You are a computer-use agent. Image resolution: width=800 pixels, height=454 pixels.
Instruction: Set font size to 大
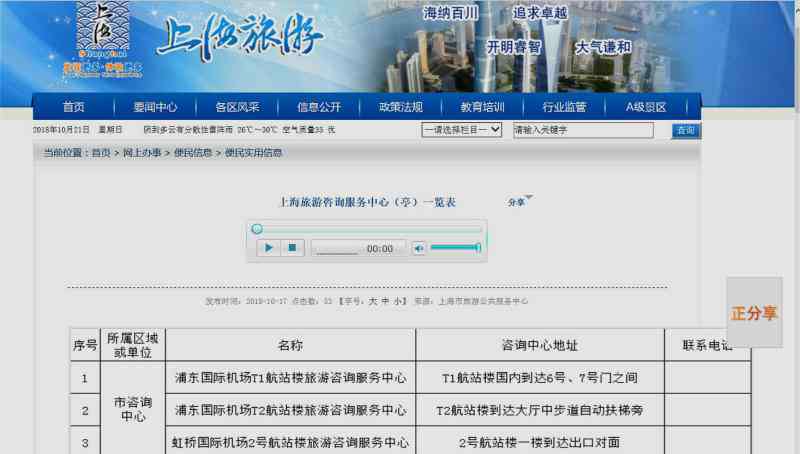(373, 301)
